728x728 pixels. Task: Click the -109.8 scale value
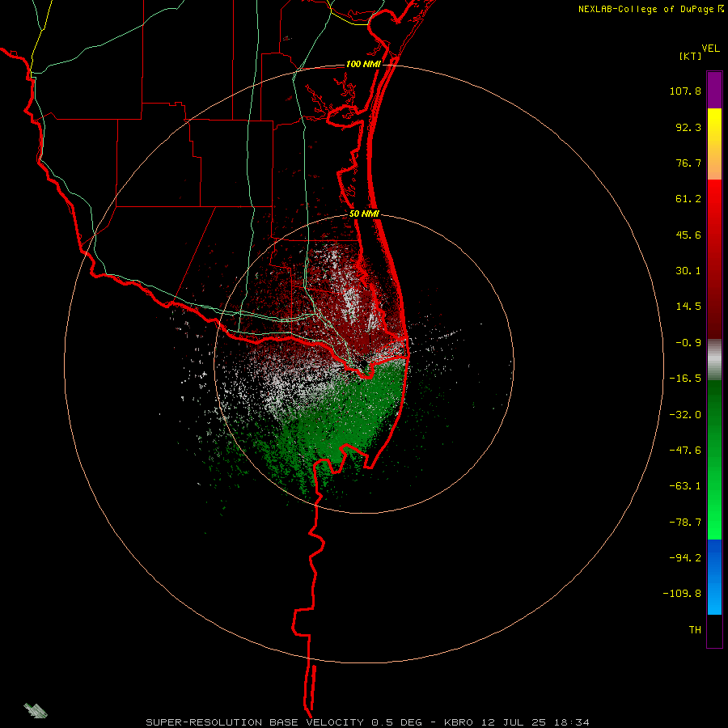coord(682,594)
